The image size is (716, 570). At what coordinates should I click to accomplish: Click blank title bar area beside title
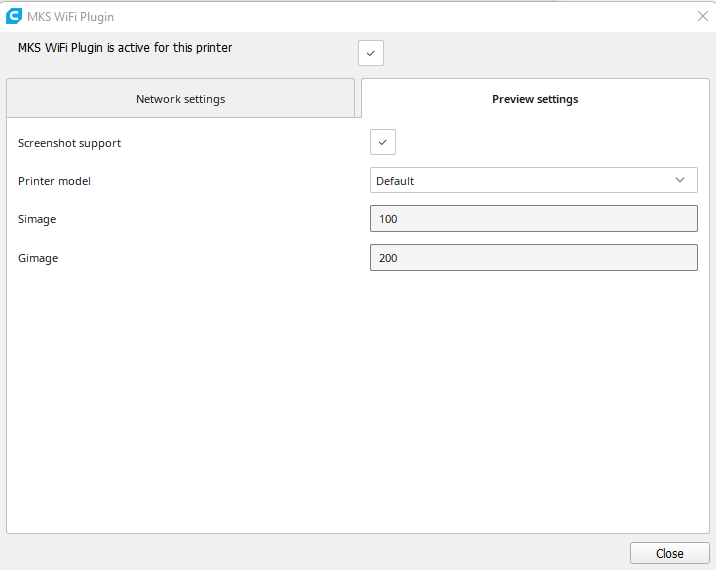click(402, 16)
